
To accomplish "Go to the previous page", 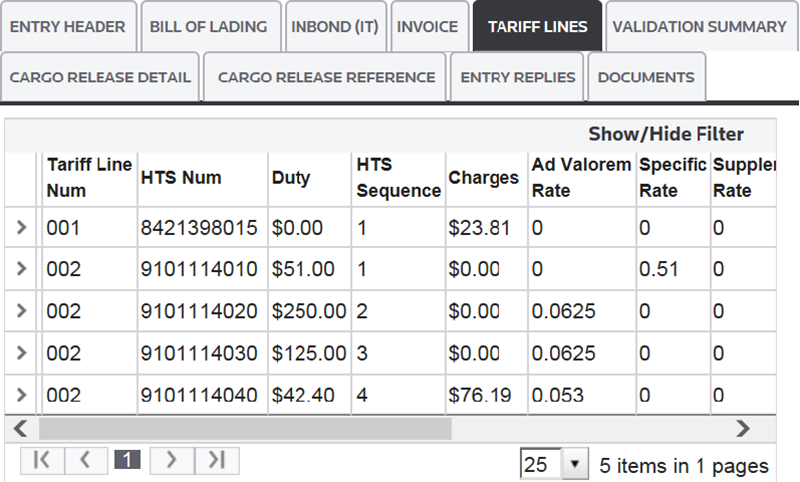I will pos(85,460).
